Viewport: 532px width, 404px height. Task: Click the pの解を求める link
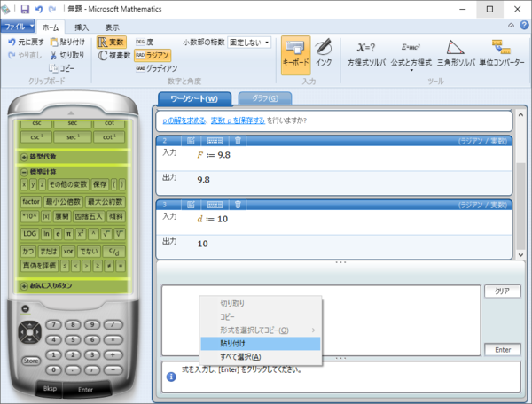(184, 120)
